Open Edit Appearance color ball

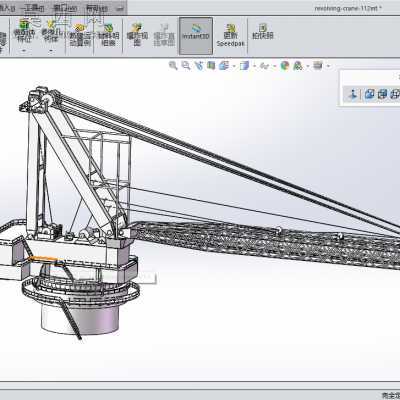point(284,66)
